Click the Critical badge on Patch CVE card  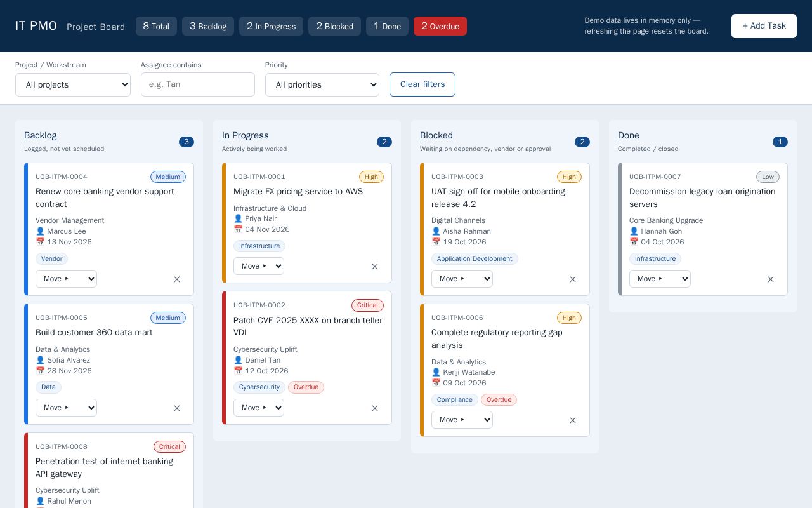tap(367, 305)
